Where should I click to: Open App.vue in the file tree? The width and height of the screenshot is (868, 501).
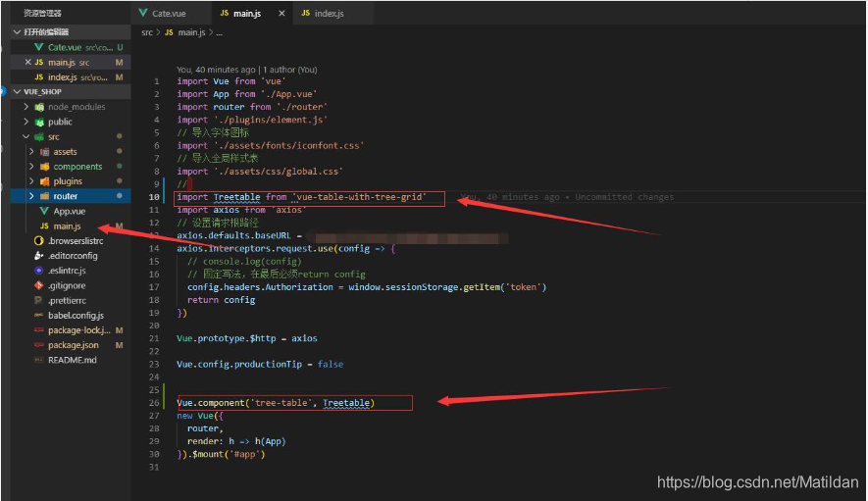(70, 211)
